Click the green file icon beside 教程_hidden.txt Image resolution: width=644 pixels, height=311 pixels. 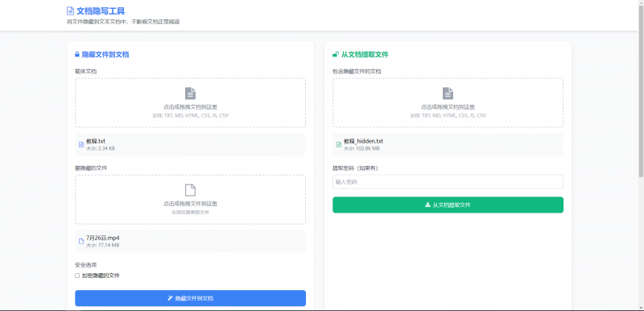[x=339, y=144]
